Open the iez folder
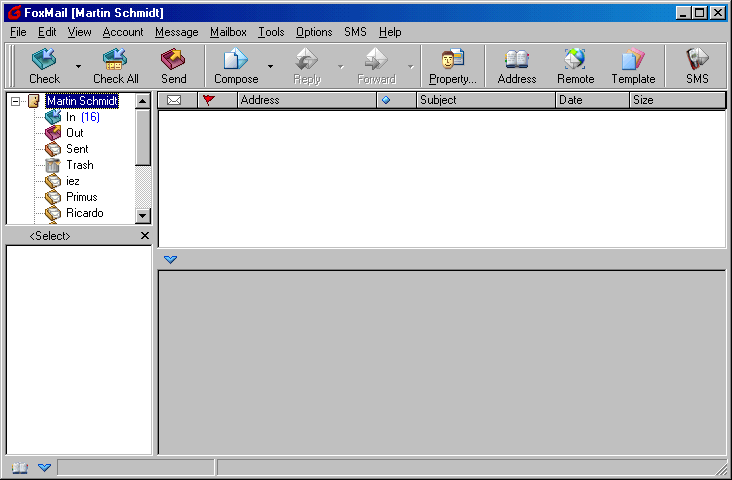Viewport: 732px width, 480px height. click(72, 181)
